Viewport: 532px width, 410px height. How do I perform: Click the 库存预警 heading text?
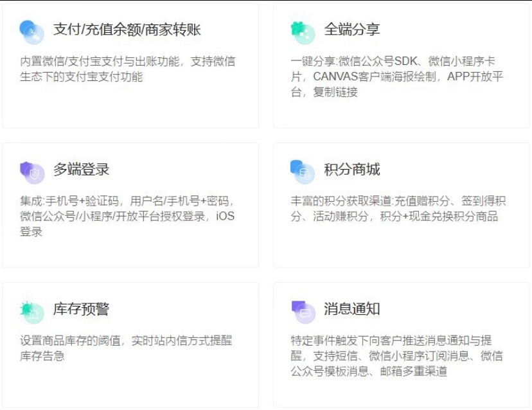[x=81, y=309]
